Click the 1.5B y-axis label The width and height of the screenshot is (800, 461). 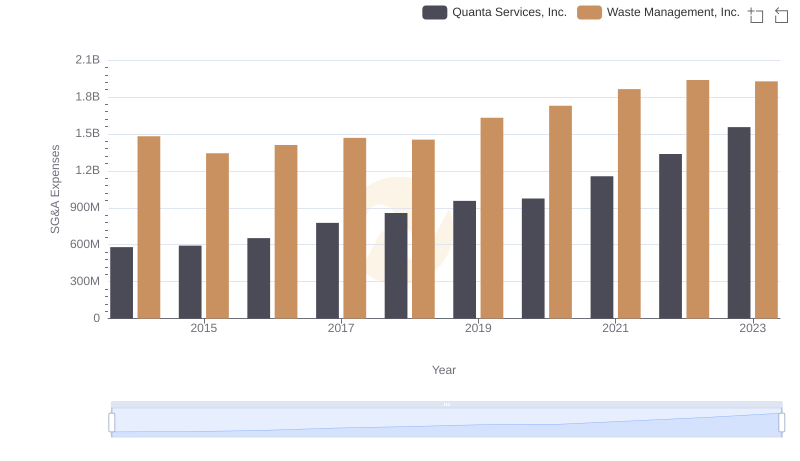[x=88, y=134]
